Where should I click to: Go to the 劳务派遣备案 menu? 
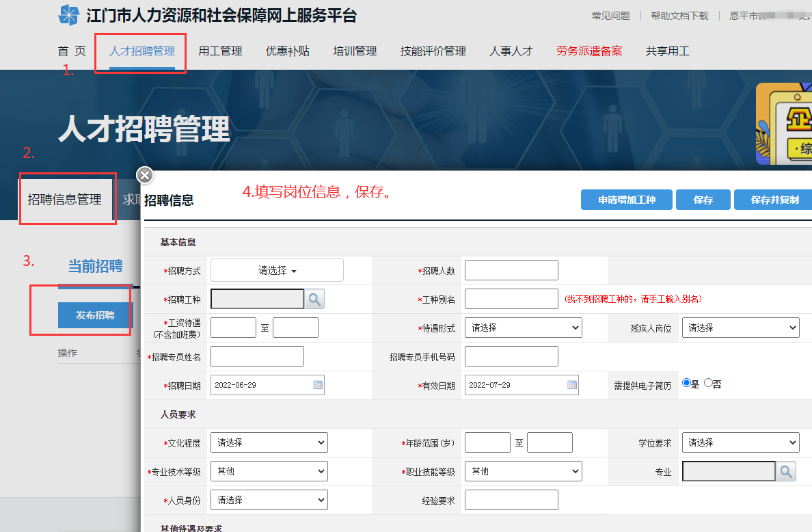coord(589,51)
